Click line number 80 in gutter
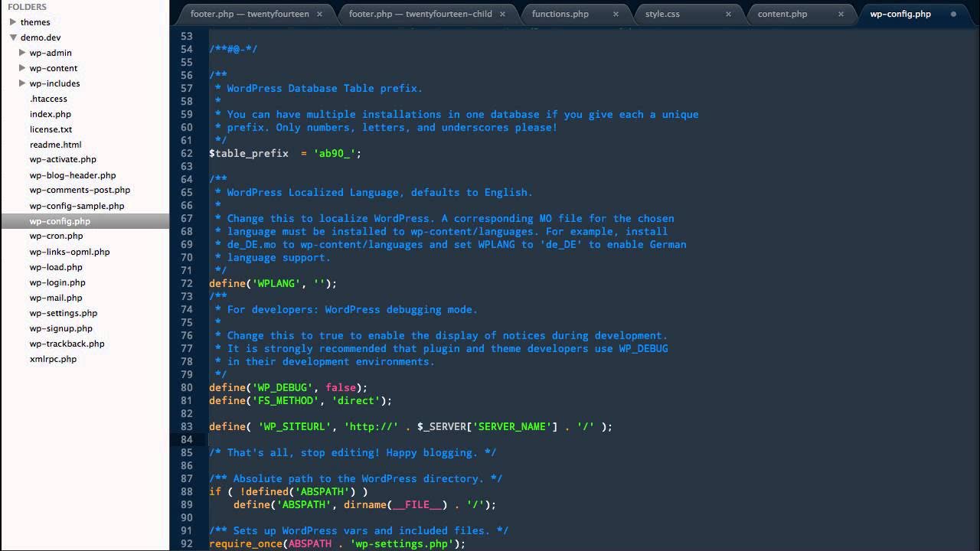Image resolution: width=980 pixels, height=551 pixels. click(187, 387)
